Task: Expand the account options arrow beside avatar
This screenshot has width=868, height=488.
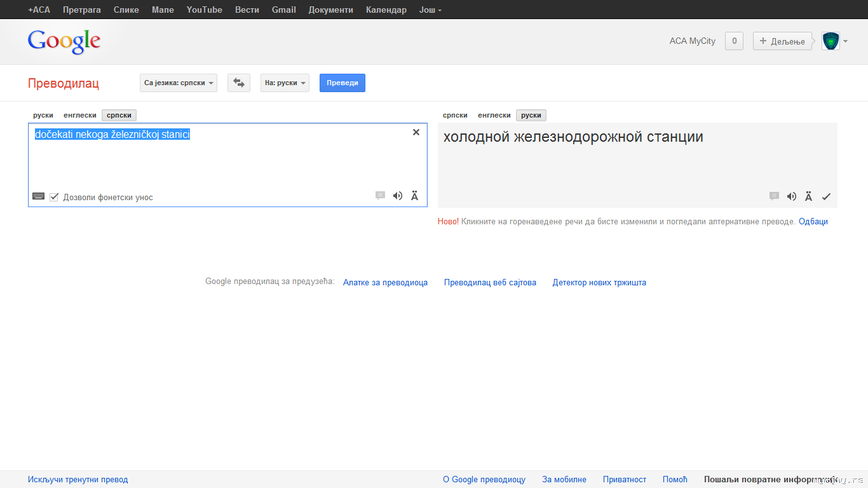Action: click(845, 41)
